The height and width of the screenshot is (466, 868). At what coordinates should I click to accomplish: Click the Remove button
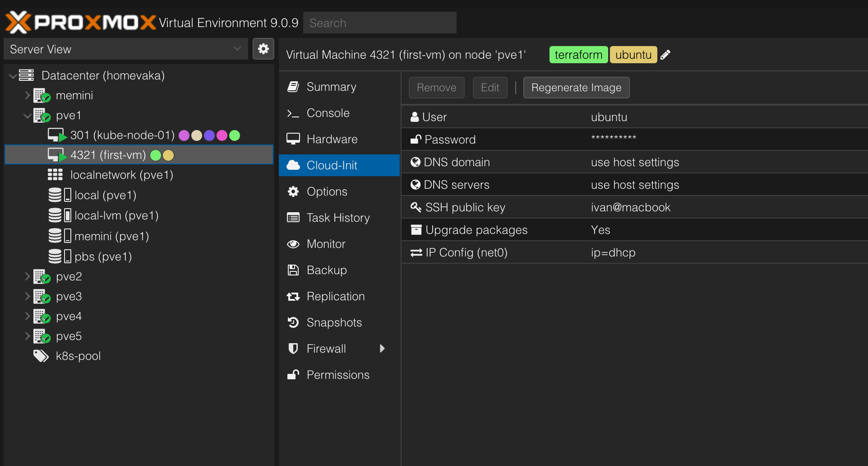[x=436, y=88]
